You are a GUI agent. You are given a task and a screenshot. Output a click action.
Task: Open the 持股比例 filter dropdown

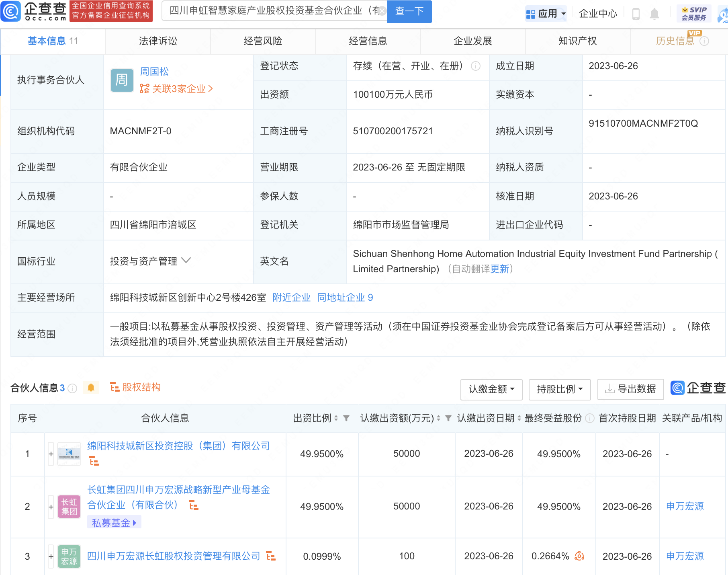(560, 389)
